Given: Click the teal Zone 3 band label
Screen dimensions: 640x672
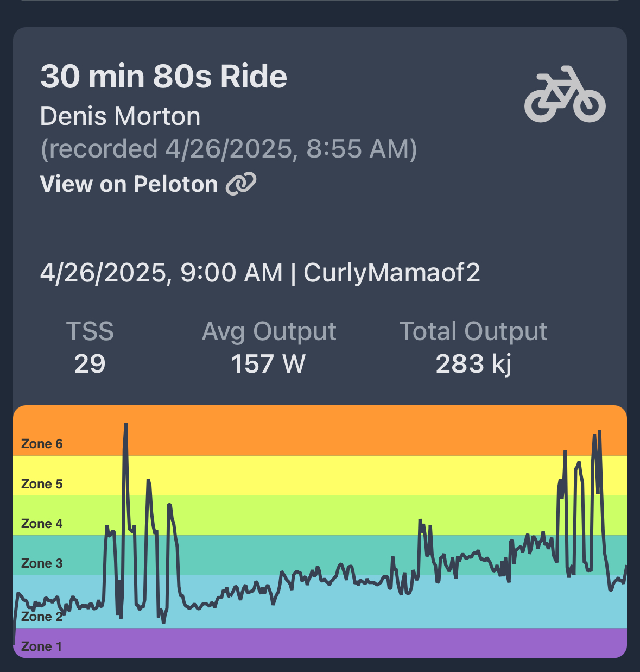Looking at the screenshot, I should click(42, 563).
